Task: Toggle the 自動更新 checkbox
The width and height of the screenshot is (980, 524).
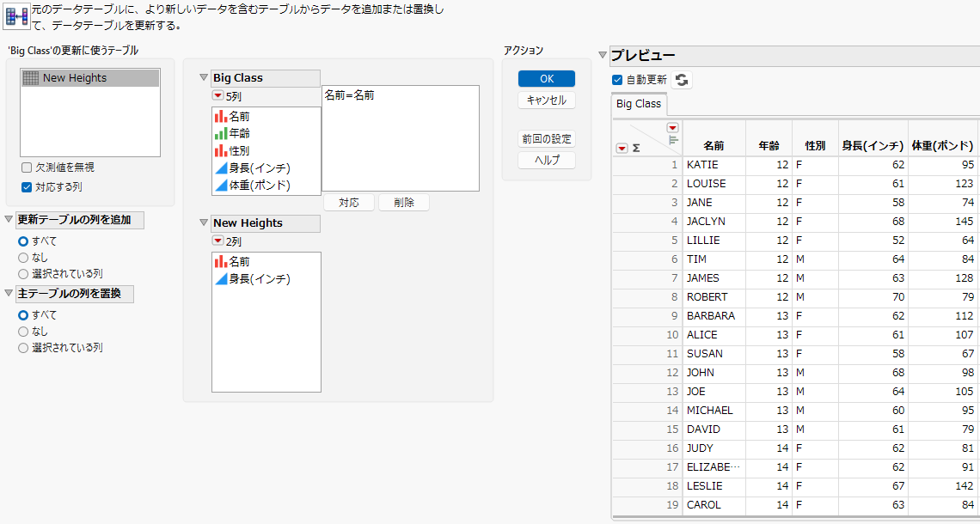Action: tap(617, 80)
